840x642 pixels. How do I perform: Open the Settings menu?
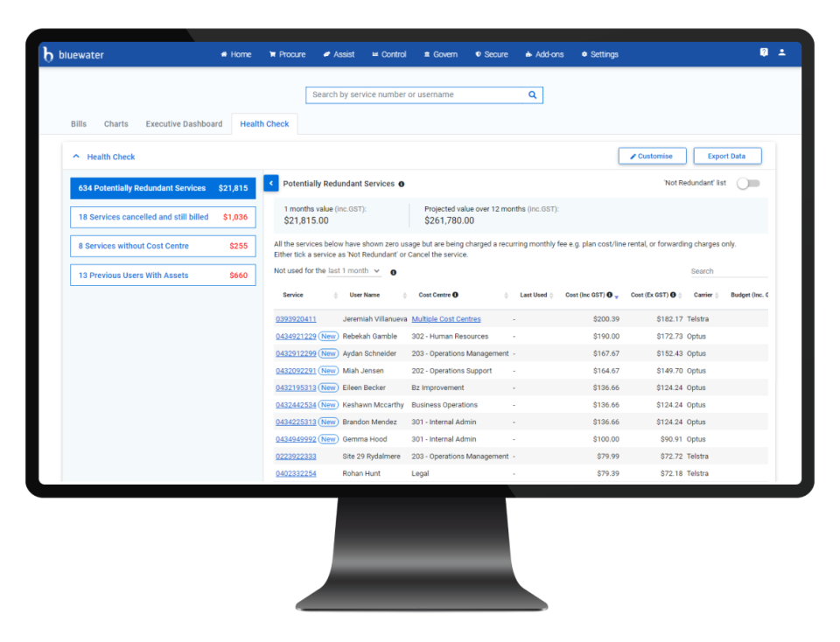pos(599,54)
